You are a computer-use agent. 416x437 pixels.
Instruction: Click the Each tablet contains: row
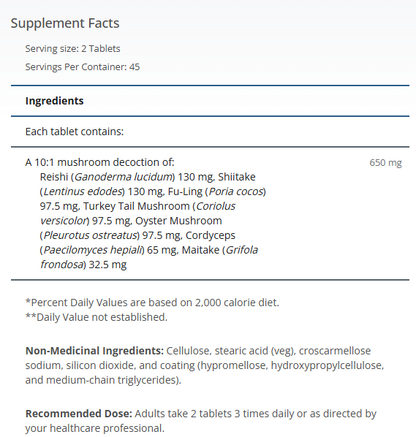point(210,131)
